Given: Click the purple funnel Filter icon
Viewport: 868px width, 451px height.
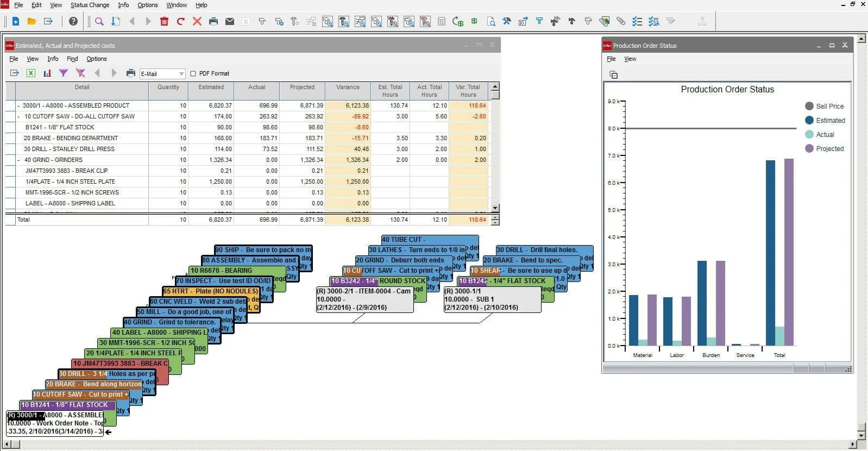Looking at the screenshot, I should (x=64, y=73).
